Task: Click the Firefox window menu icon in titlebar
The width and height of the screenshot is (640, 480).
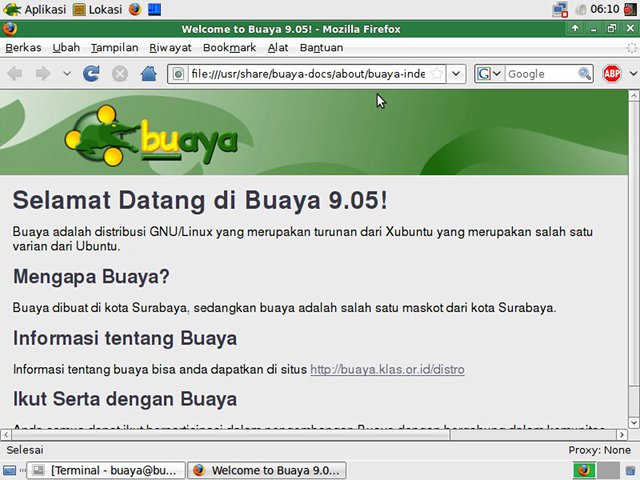Action: coord(9,29)
